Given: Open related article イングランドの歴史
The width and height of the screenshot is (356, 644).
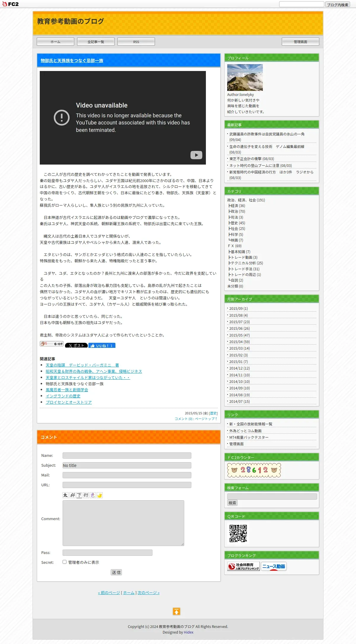Looking at the screenshot, I should [x=63, y=396].
